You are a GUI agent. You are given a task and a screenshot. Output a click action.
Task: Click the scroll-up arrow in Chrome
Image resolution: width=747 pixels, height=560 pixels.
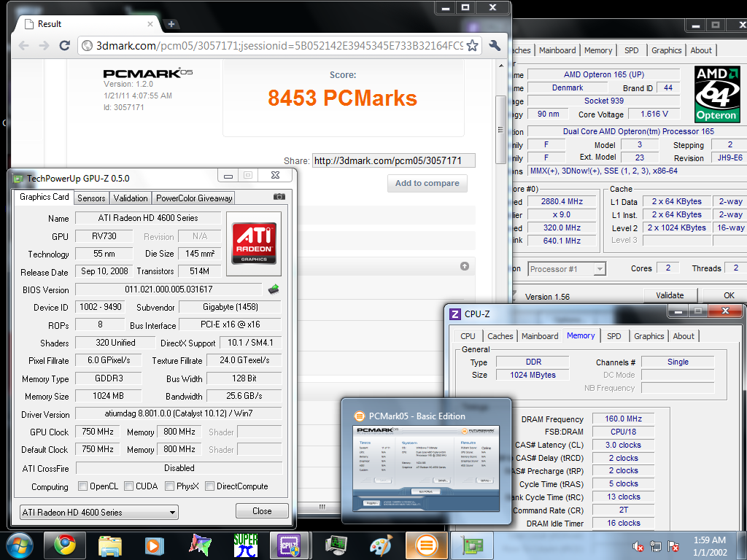tap(500, 65)
